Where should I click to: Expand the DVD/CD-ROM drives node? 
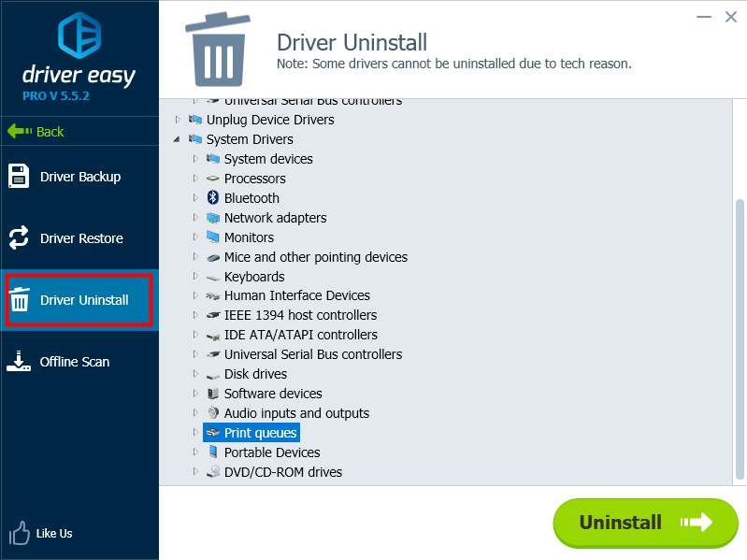(x=194, y=471)
